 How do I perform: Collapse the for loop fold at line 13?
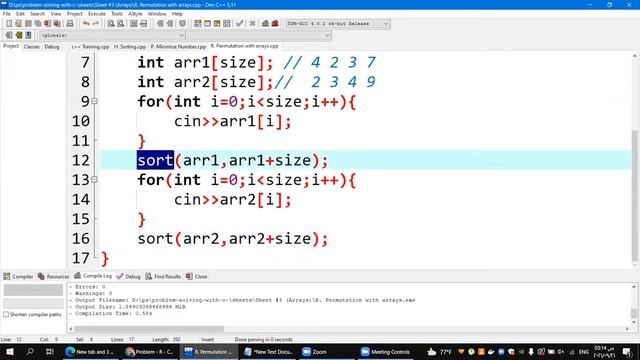(94, 179)
